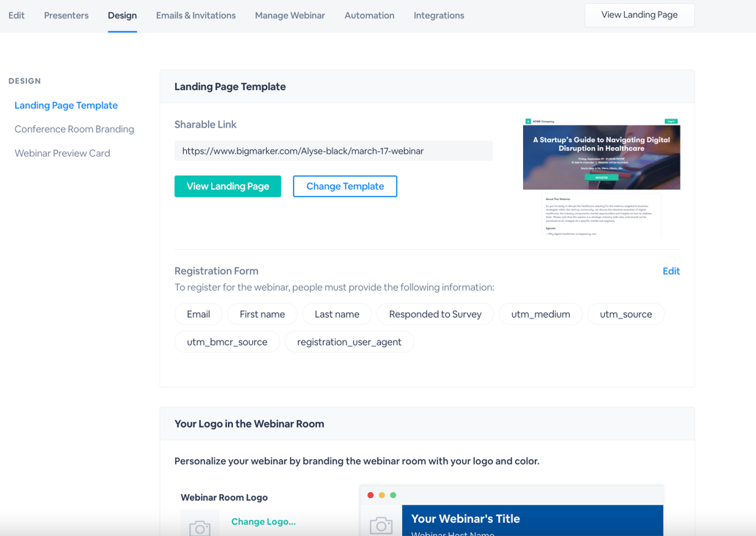Image resolution: width=756 pixels, height=536 pixels.
Task: Click the camera icon in the webinar room preview
Action: coord(381,524)
